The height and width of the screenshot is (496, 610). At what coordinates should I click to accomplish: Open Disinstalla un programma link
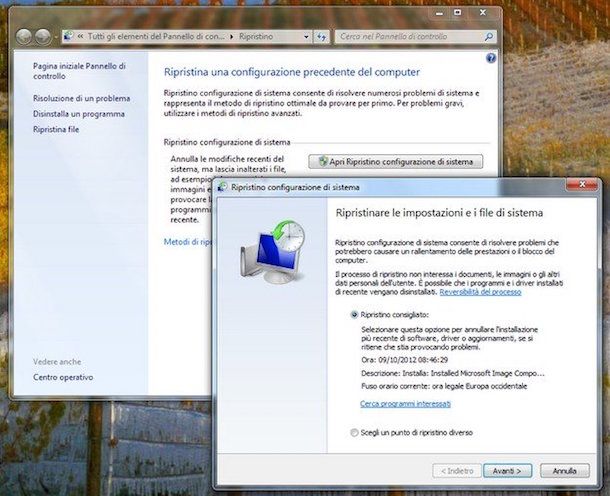79,114
